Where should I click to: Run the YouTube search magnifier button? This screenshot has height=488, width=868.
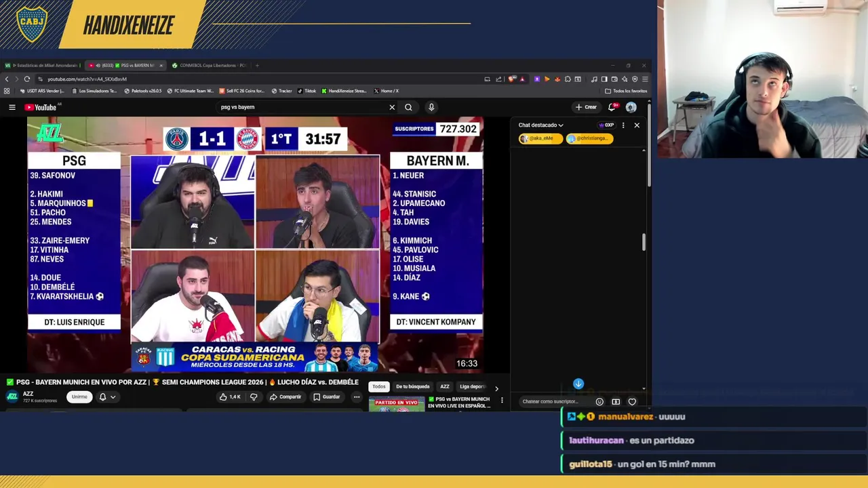point(408,107)
